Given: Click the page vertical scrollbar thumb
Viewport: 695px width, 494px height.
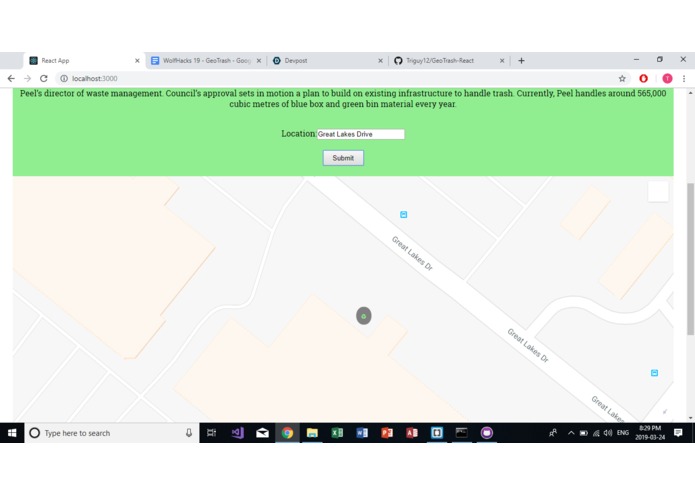Looking at the screenshot, I should tap(690, 259).
